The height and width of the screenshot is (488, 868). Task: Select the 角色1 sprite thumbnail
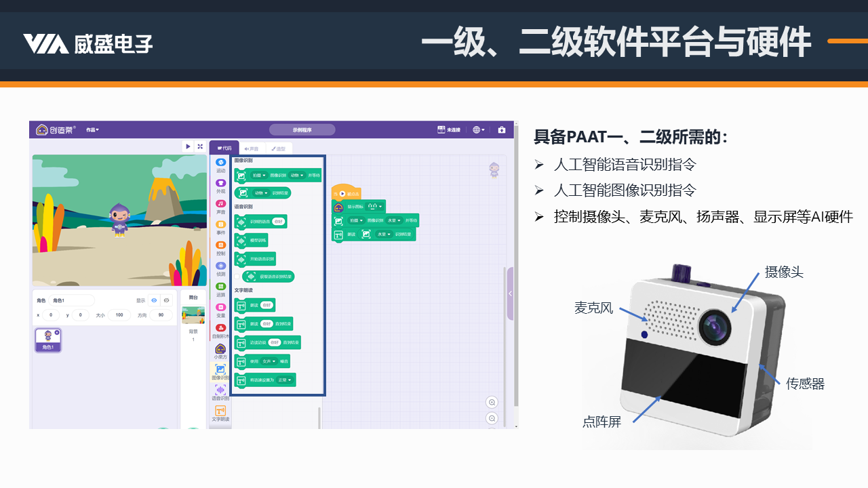tap(48, 339)
